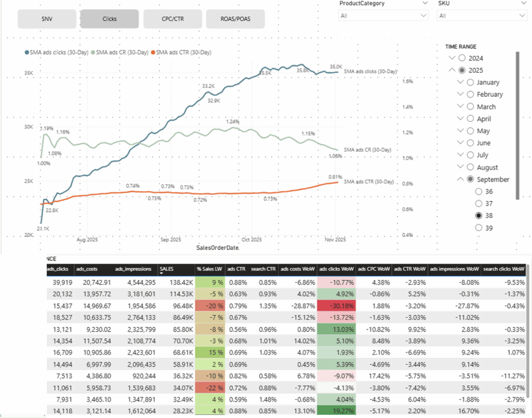This screenshot has width=532, height=418.
Task: Click the green SMA ads CR legend dot
Action: (93, 53)
